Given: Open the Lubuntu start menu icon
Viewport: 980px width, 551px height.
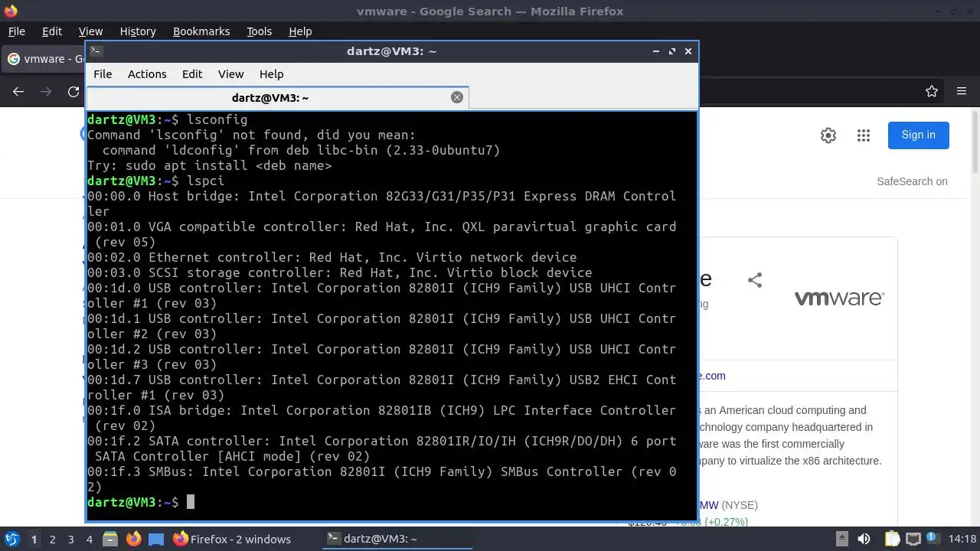Looking at the screenshot, I should 12,539.
